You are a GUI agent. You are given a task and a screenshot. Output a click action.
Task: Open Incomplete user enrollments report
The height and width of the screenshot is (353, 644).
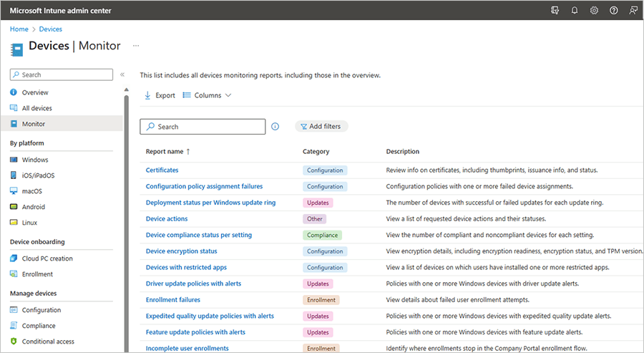[x=187, y=349]
